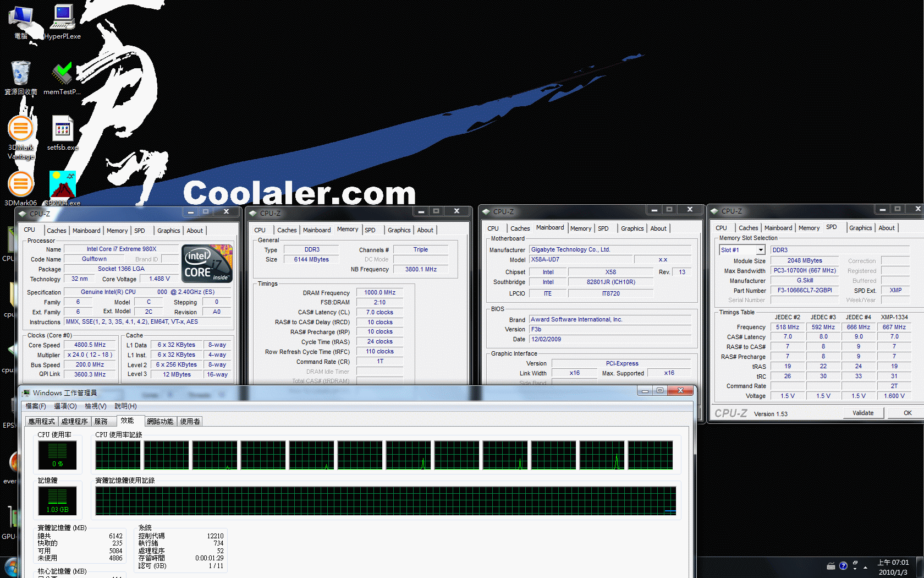Click the physical memory usage history graph

[x=386, y=500]
